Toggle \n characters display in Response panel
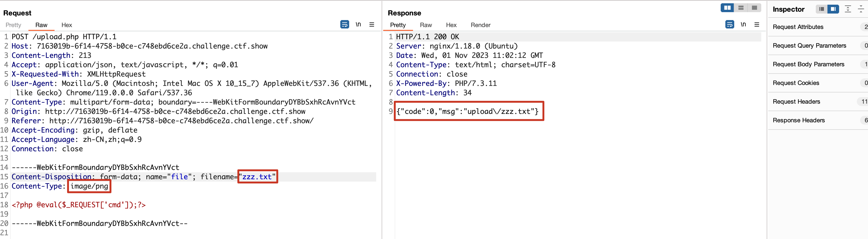This screenshot has height=239, width=868. click(x=743, y=24)
